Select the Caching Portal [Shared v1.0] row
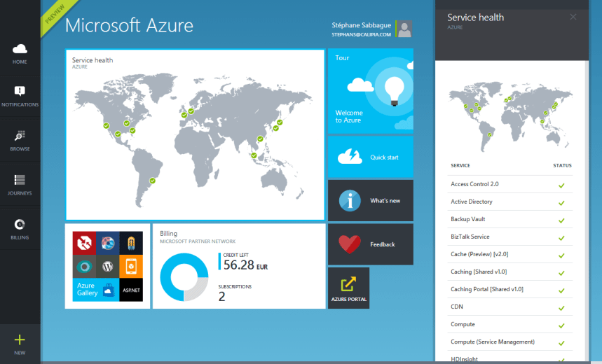 pos(510,289)
